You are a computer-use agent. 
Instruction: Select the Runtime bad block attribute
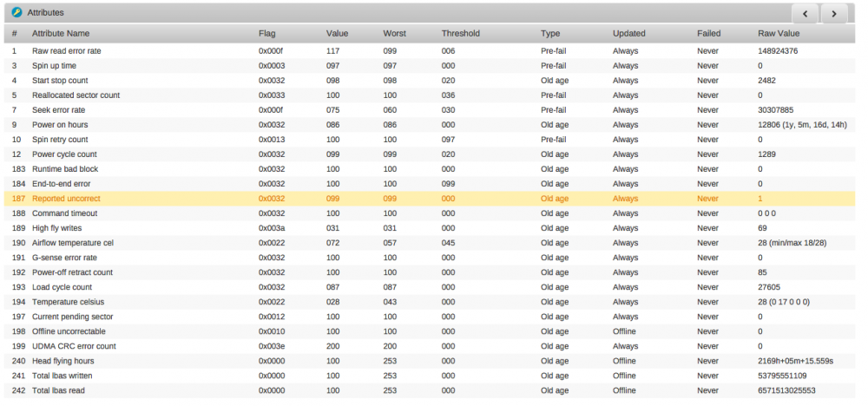coord(65,168)
